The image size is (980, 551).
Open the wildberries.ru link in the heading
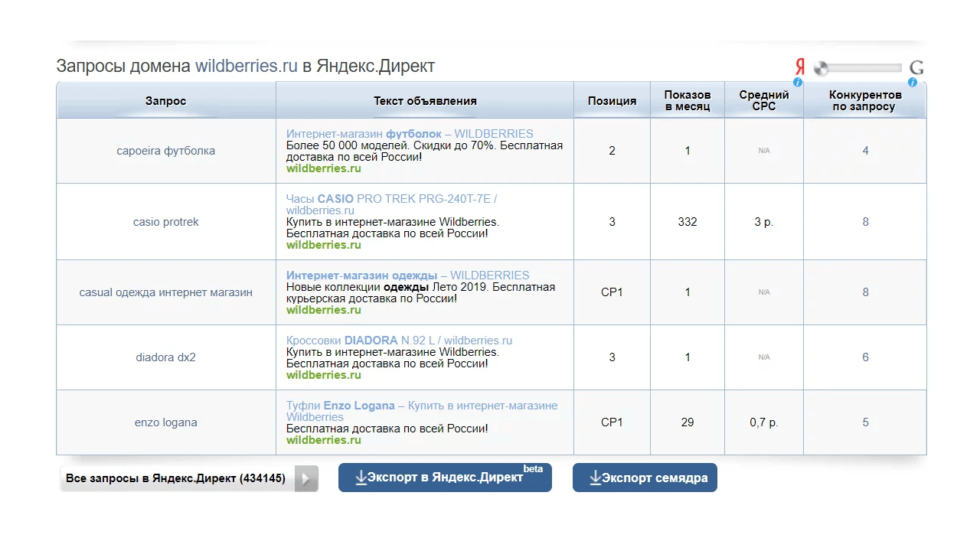click(246, 66)
